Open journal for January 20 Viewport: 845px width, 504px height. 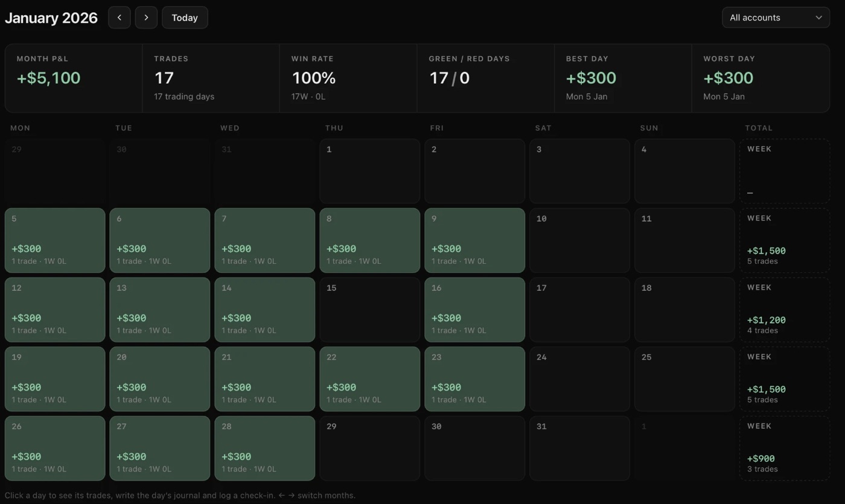point(160,379)
